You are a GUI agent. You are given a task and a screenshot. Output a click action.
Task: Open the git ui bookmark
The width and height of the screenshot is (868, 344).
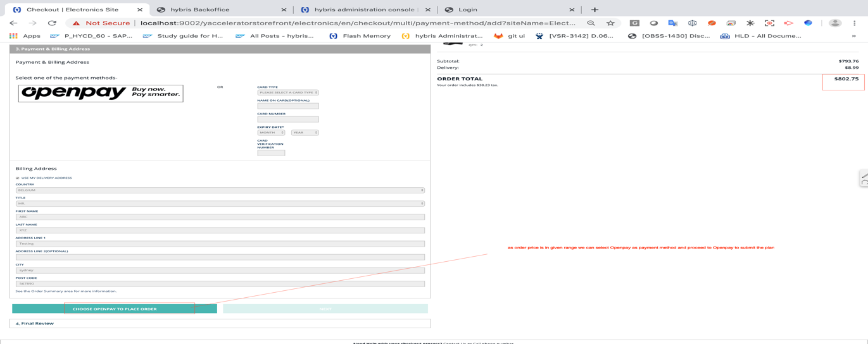(x=509, y=36)
